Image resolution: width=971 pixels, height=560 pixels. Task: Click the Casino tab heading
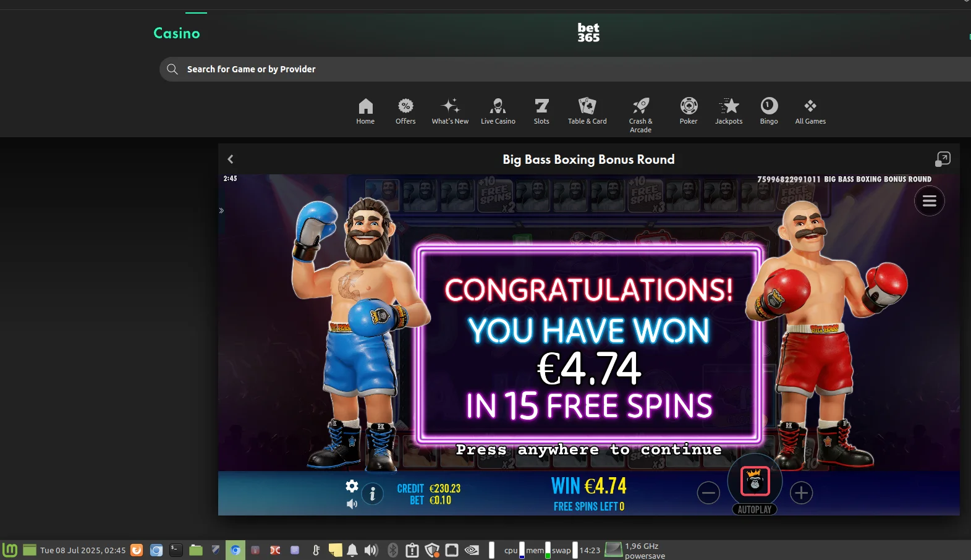click(x=177, y=33)
